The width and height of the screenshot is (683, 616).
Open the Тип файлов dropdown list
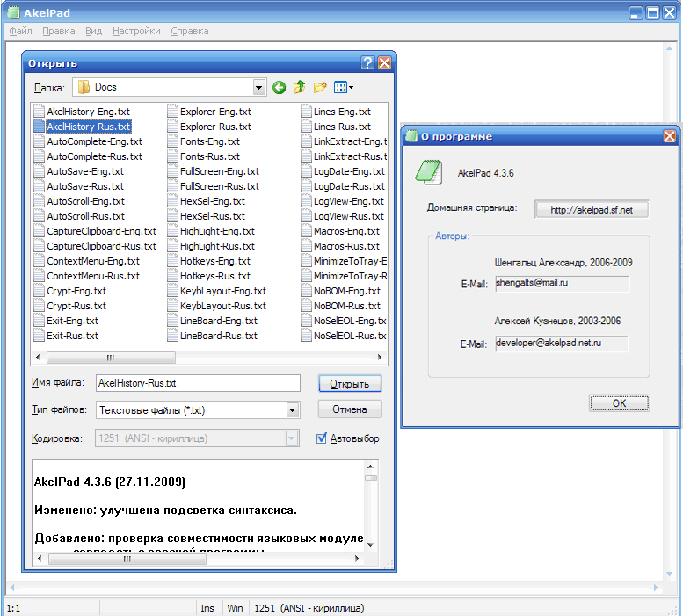292,410
